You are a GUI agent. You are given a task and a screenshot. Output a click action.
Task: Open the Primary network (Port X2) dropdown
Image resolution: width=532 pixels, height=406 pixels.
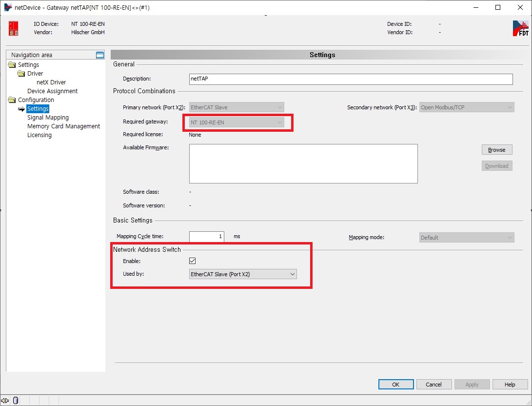[236, 107]
